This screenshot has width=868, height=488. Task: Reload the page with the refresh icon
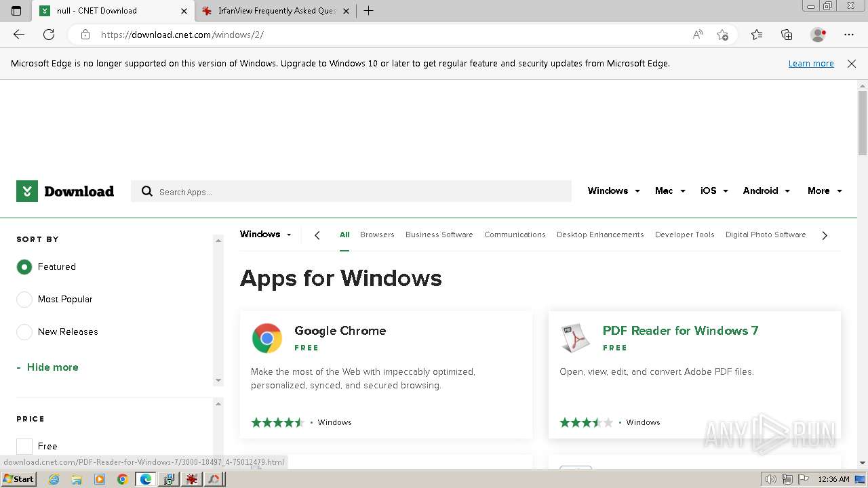tap(49, 35)
